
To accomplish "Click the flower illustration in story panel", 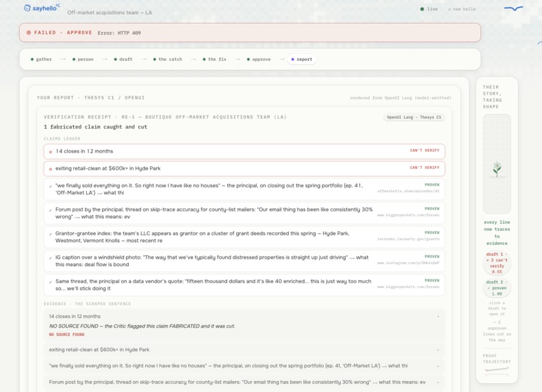I will (497, 170).
